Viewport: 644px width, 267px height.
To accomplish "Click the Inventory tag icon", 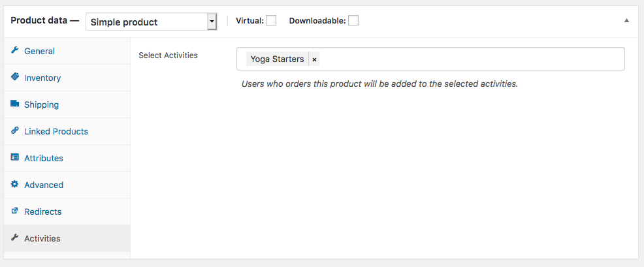I will pyautogui.click(x=15, y=77).
